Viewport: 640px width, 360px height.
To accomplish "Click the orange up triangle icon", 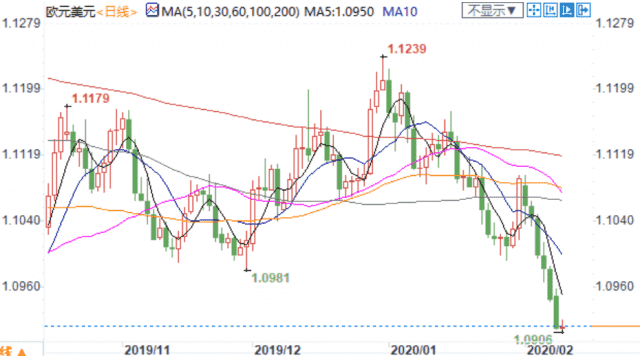I will tap(22, 352).
